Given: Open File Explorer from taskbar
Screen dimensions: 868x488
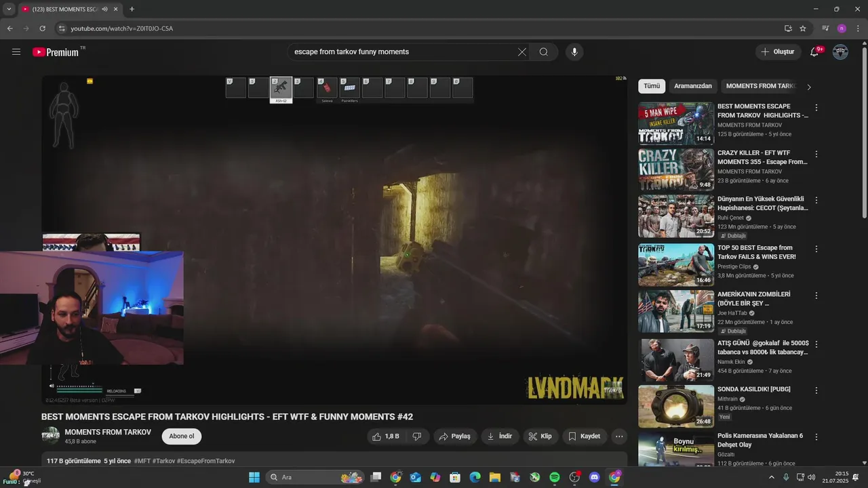Looking at the screenshot, I should (495, 477).
